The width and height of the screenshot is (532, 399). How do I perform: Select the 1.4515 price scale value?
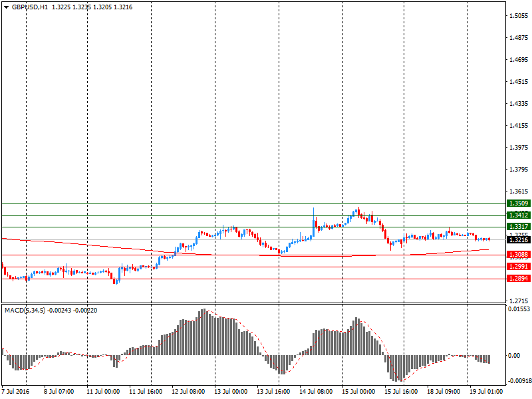519,81
